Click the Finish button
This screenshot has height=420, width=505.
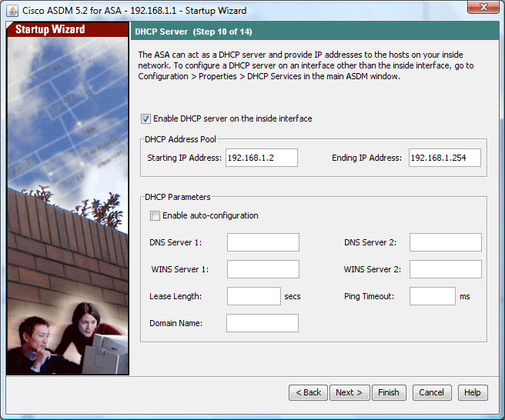tap(389, 392)
